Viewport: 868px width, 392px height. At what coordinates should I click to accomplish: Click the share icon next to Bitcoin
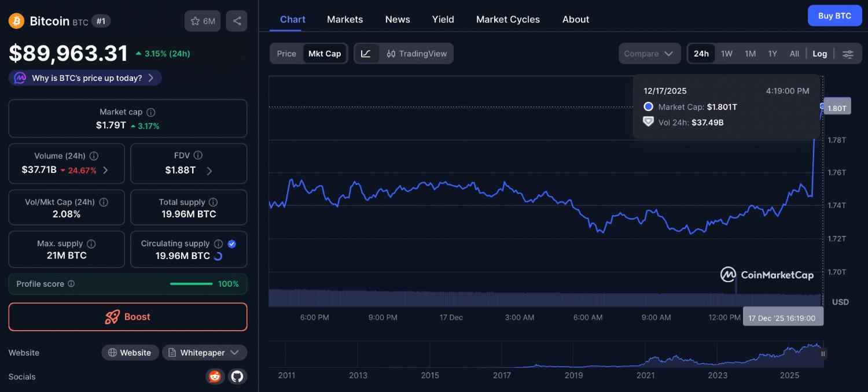coord(237,21)
